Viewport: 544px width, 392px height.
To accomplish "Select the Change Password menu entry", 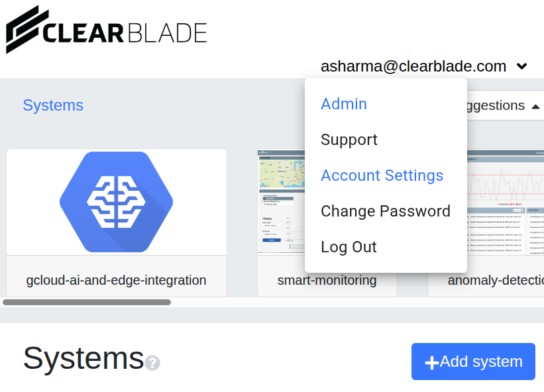I will (x=386, y=211).
